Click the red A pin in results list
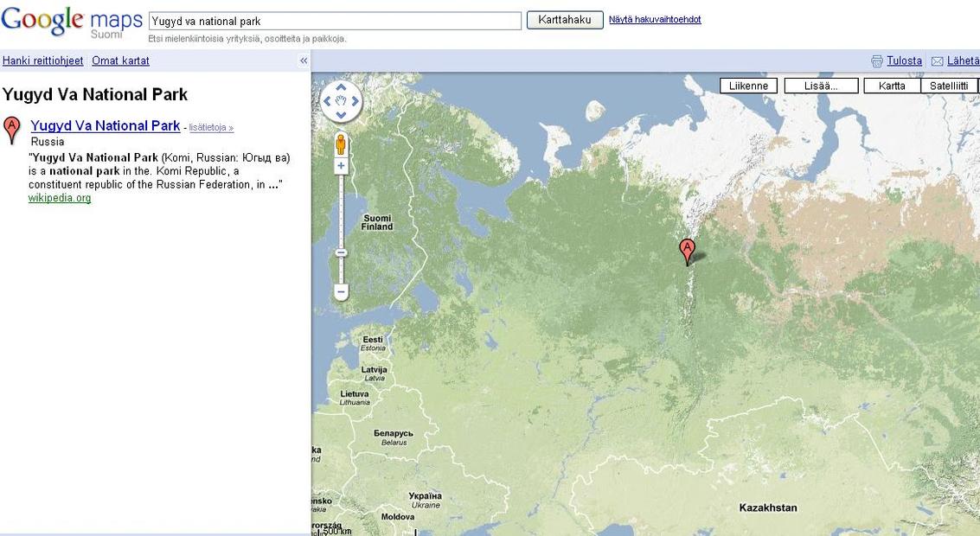 point(12,129)
